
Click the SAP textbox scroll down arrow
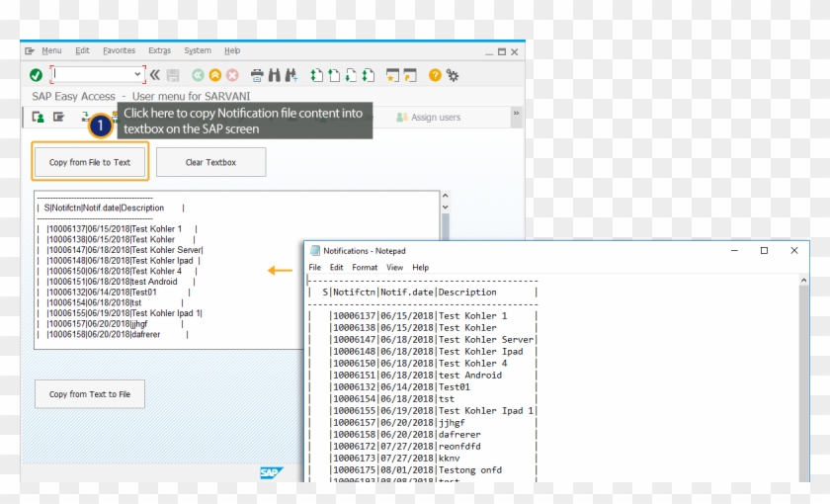446,207
